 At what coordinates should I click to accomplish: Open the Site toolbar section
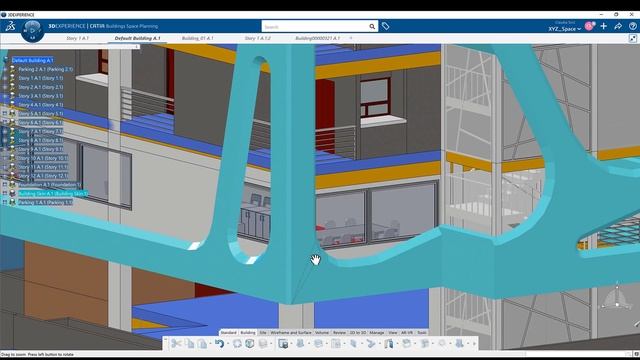pyautogui.click(x=262, y=333)
